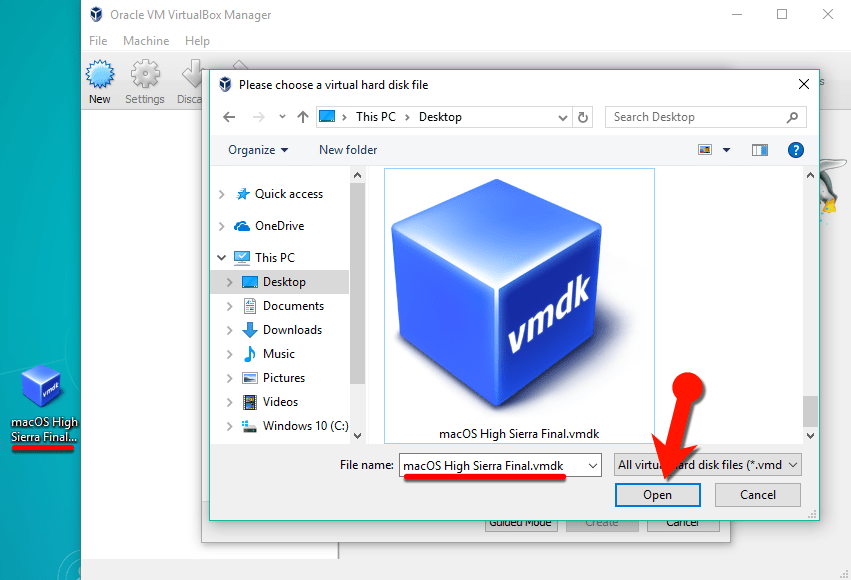Open the Machine menu
The height and width of the screenshot is (580, 851).
tap(146, 40)
